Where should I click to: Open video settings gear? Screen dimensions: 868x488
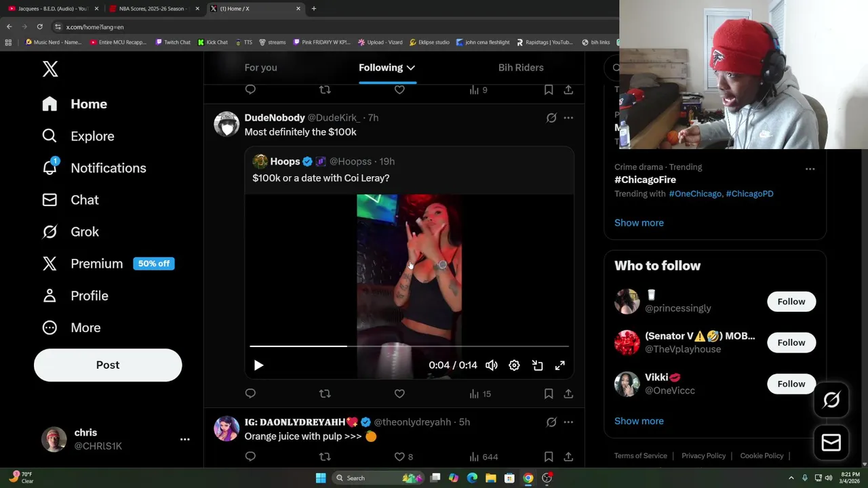click(514, 365)
